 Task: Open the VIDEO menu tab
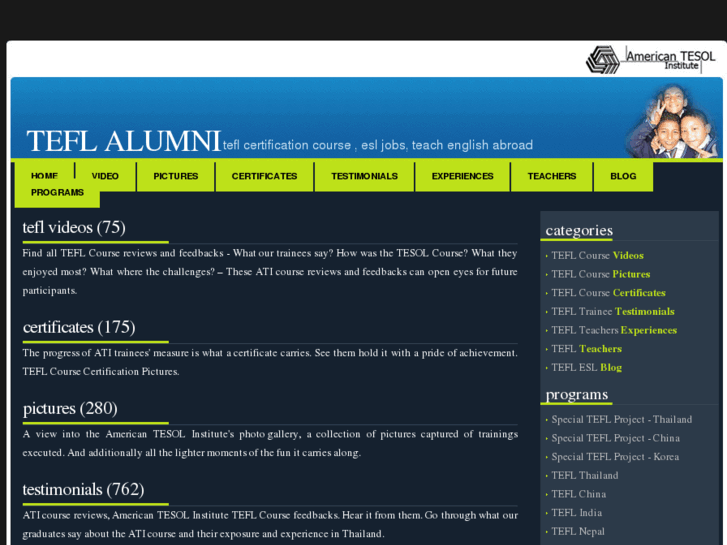[x=105, y=176]
